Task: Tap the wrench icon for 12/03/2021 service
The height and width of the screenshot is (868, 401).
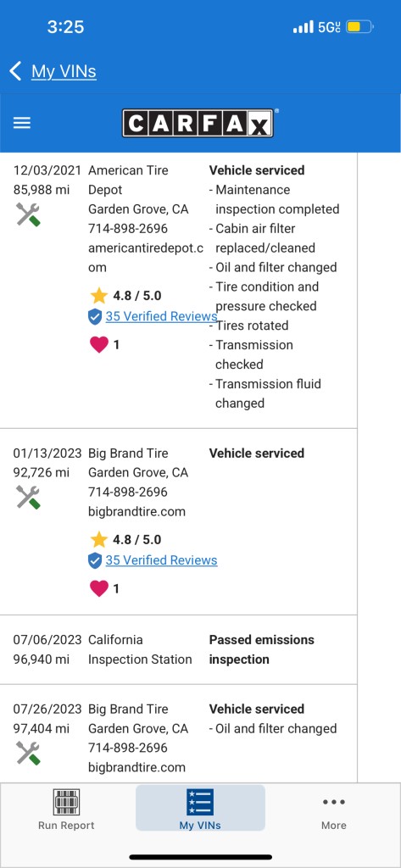Action: (28, 214)
